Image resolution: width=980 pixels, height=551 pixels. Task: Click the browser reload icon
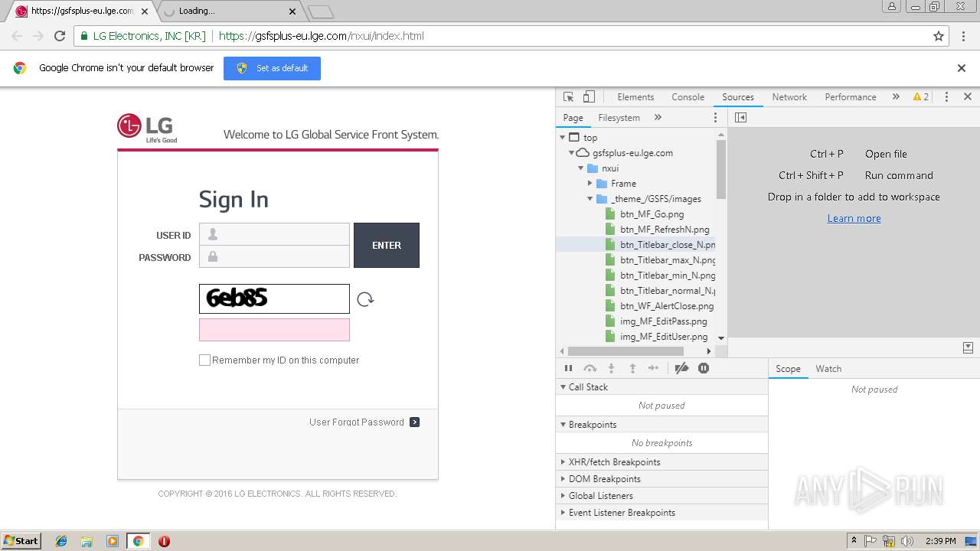tap(60, 36)
